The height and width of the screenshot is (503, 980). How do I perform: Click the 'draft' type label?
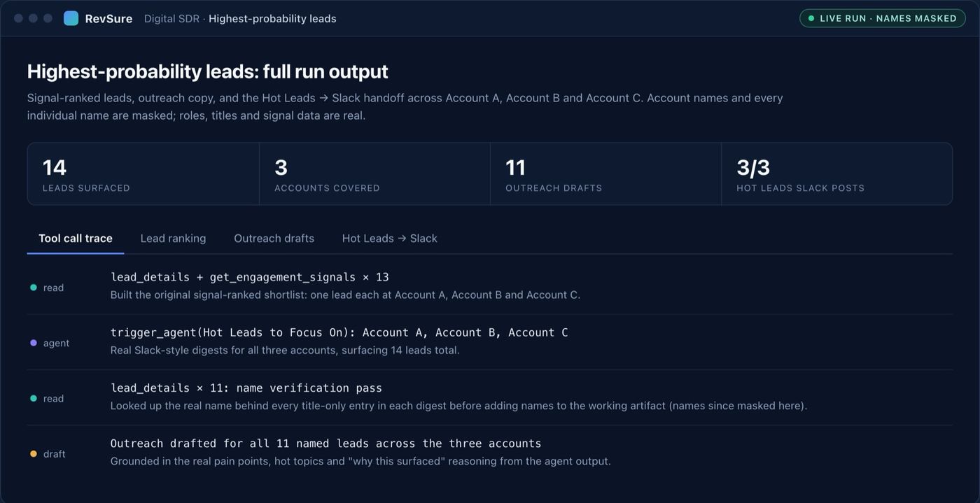tap(55, 453)
